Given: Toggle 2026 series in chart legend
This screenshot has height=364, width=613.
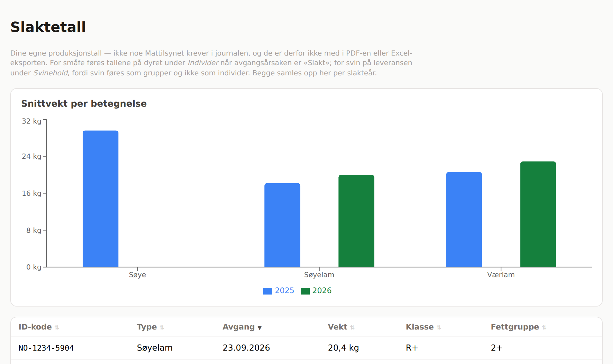Looking at the screenshot, I should (x=316, y=291).
